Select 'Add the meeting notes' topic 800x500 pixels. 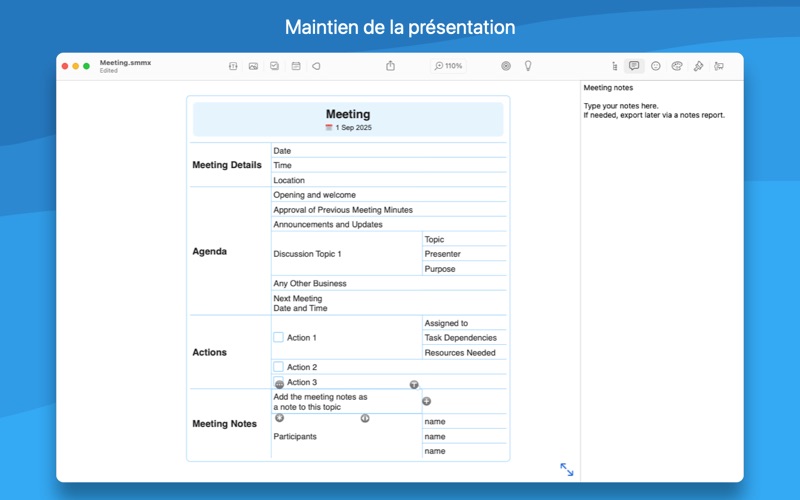coord(346,402)
